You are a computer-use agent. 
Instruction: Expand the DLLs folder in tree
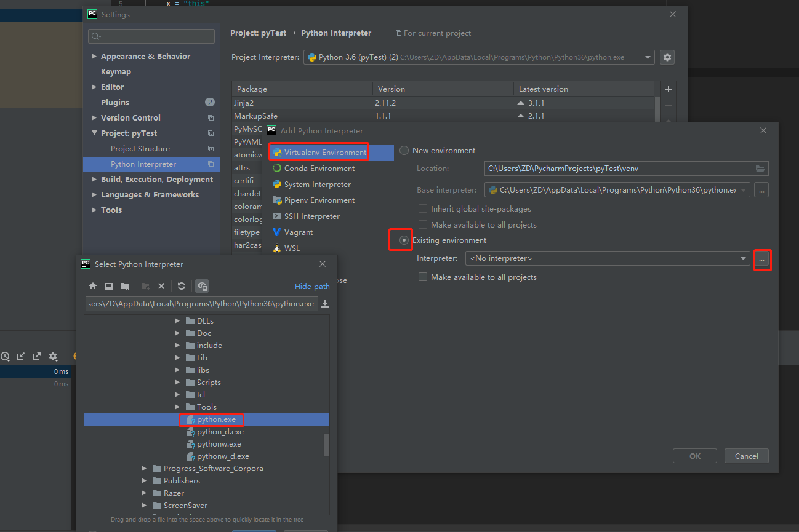177,321
